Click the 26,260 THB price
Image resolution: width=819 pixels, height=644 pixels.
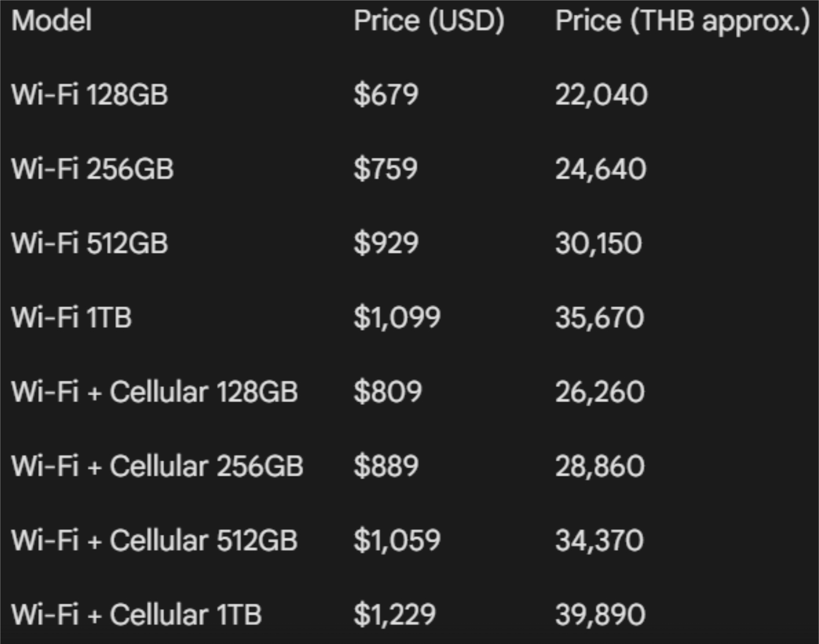[600, 392]
